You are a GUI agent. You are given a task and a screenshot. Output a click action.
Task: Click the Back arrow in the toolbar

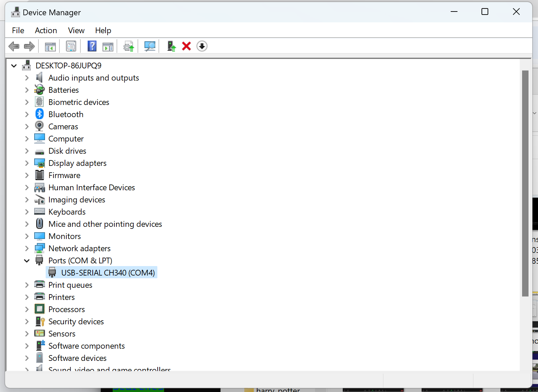(x=14, y=46)
